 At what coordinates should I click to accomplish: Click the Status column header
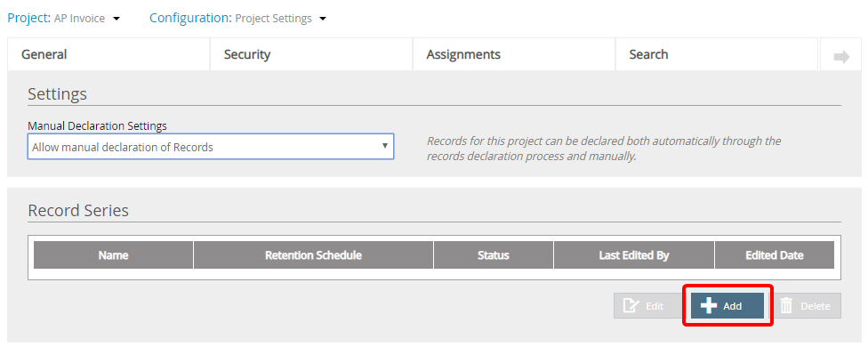click(494, 255)
